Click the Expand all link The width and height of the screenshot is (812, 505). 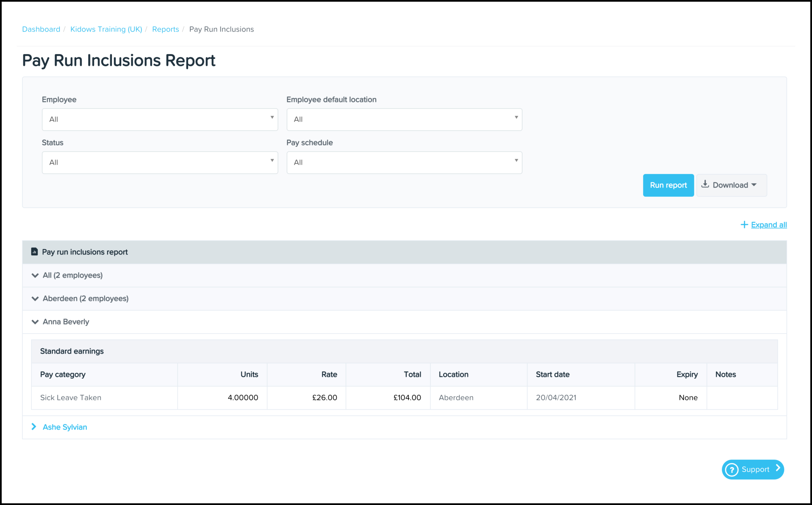[769, 225]
